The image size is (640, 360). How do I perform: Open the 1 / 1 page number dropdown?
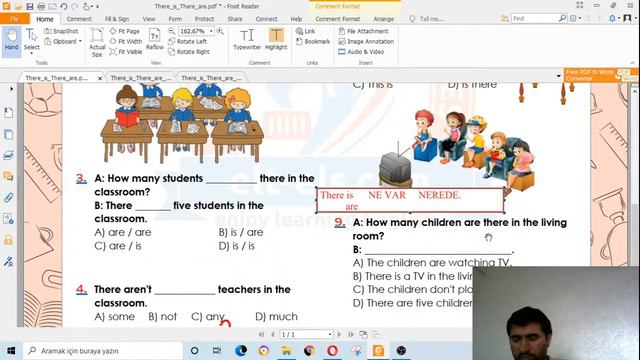[330, 334]
